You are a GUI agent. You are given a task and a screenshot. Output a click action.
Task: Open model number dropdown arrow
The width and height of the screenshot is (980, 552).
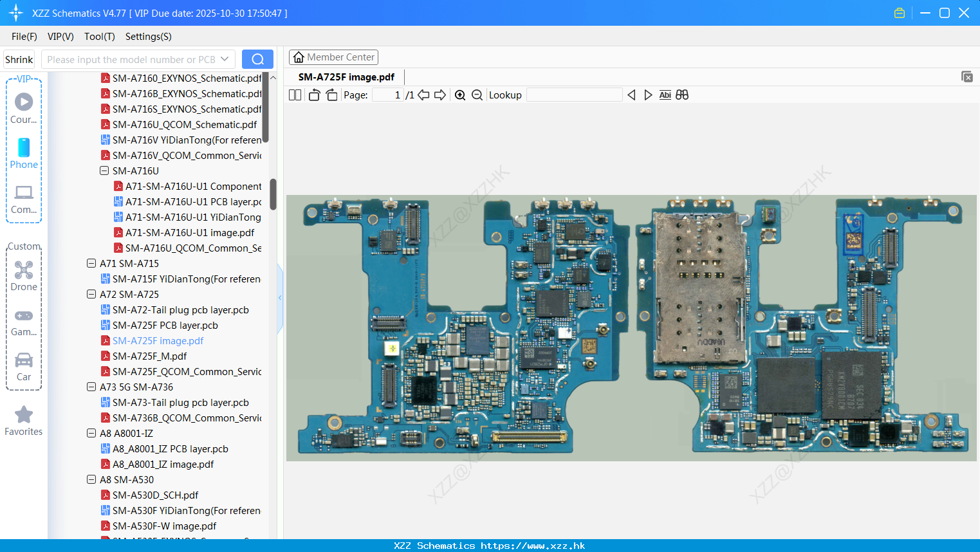tap(225, 59)
